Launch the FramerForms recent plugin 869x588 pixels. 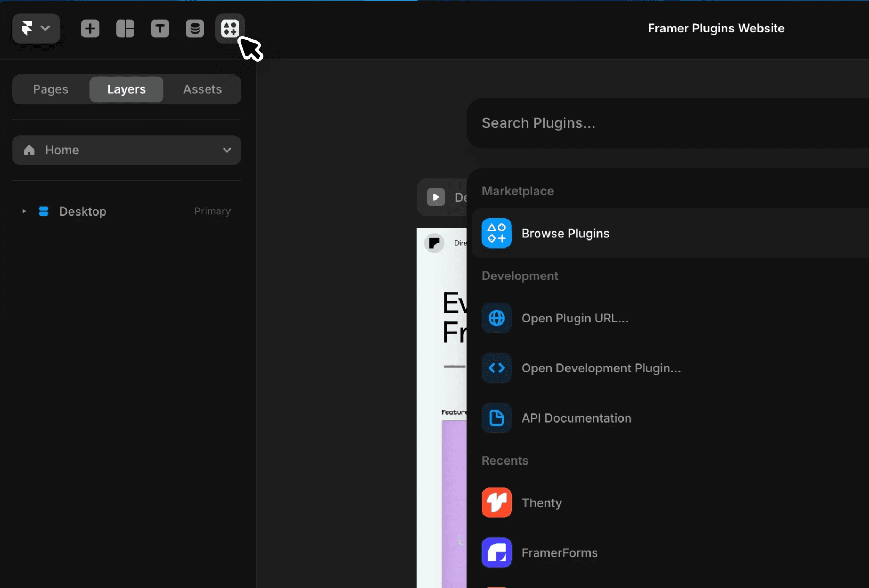[x=670, y=553]
